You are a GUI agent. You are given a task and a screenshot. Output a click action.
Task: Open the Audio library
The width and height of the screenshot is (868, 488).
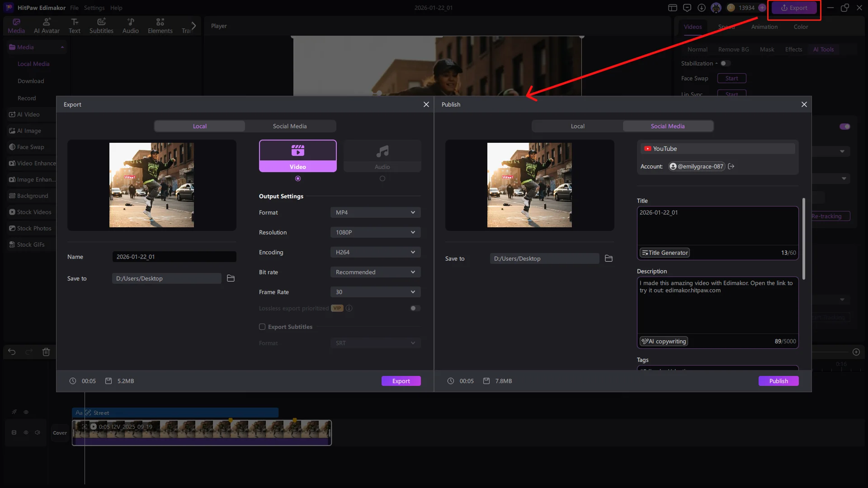tap(130, 25)
